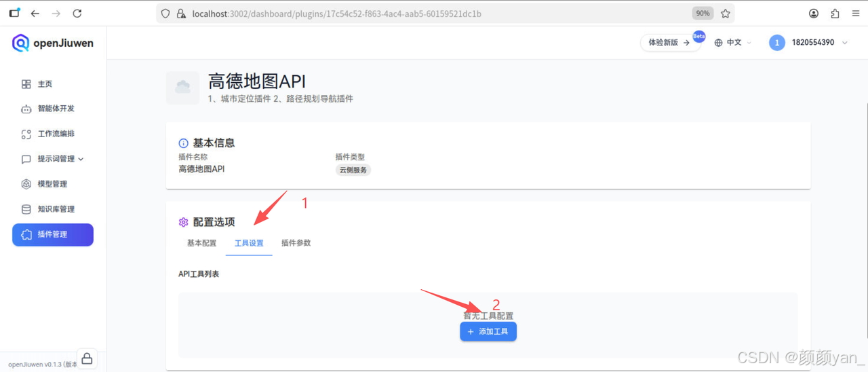The image size is (868, 372).
Task: Click the 插件名称 value 高德地图API
Action: [201, 169]
